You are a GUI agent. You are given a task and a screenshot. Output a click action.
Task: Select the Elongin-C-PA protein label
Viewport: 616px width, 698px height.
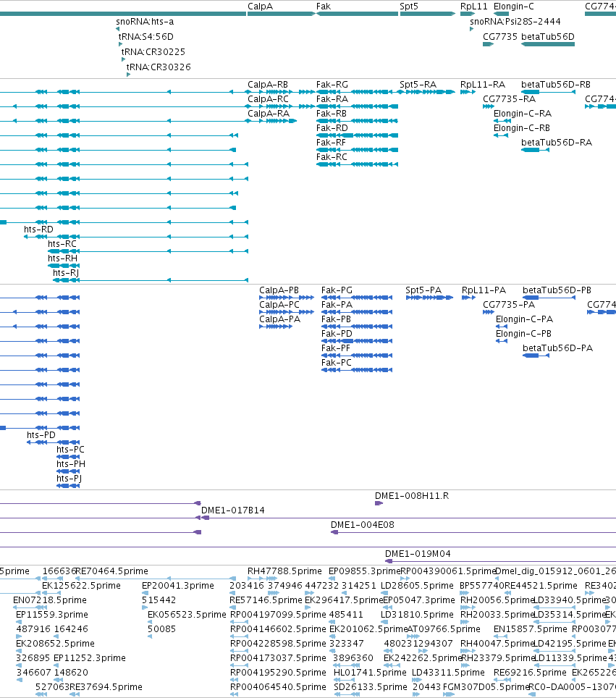point(524,319)
